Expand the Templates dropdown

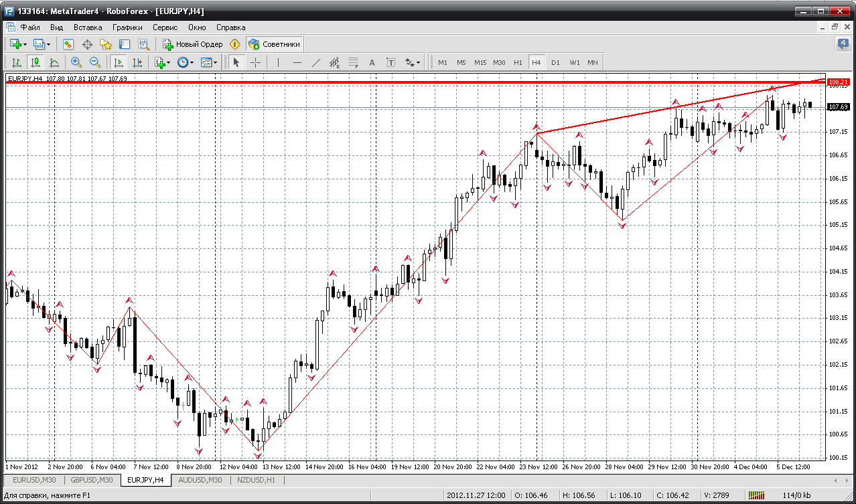click(216, 62)
